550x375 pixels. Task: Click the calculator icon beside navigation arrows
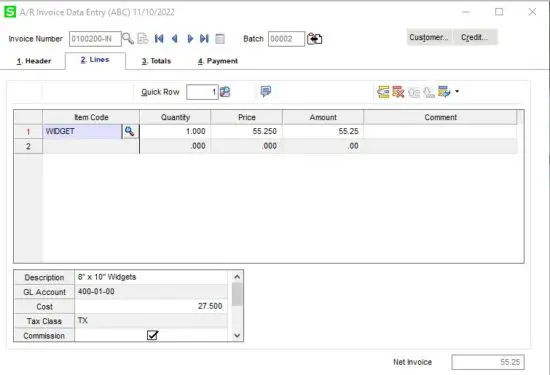point(220,39)
